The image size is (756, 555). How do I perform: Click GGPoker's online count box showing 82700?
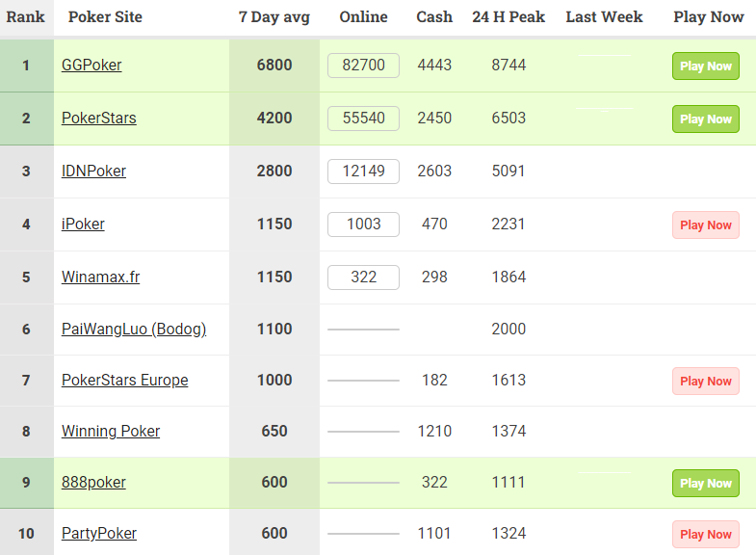(x=363, y=66)
